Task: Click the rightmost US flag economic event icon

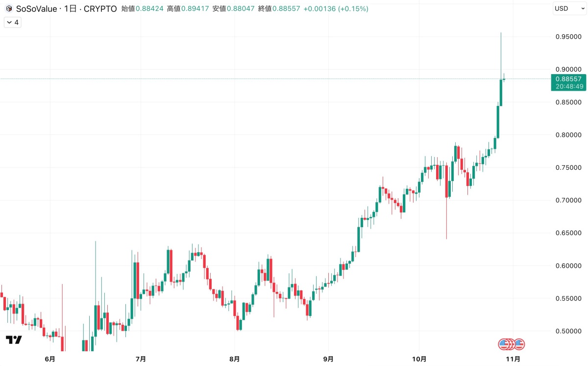Action: pos(519,344)
